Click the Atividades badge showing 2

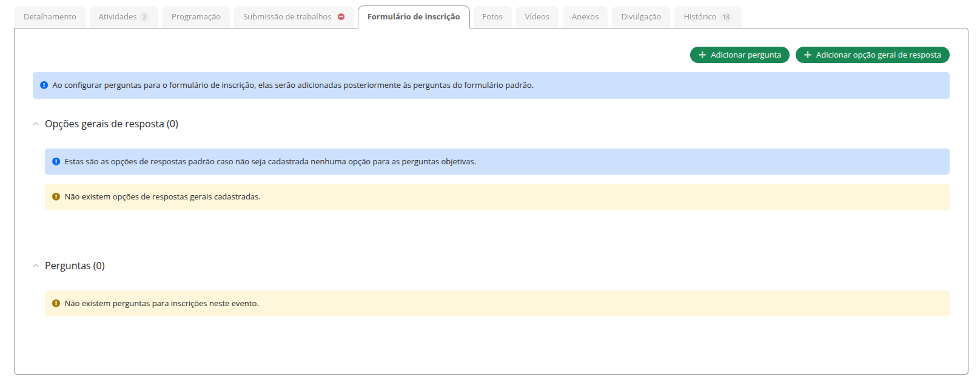(x=144, y=17)
